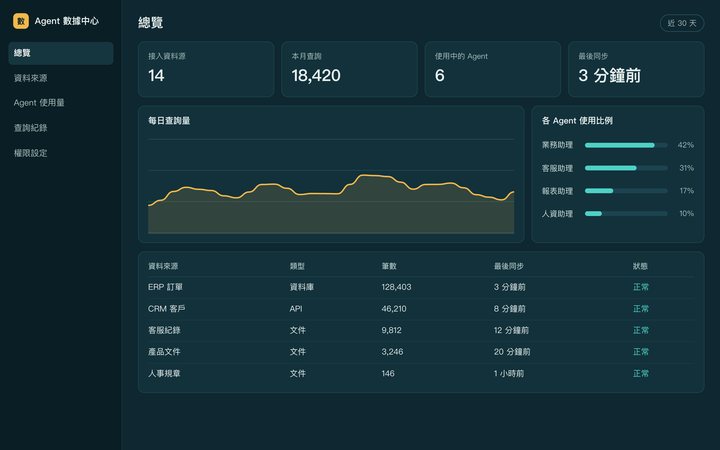Click the 人資助理 label

point(557,214)
